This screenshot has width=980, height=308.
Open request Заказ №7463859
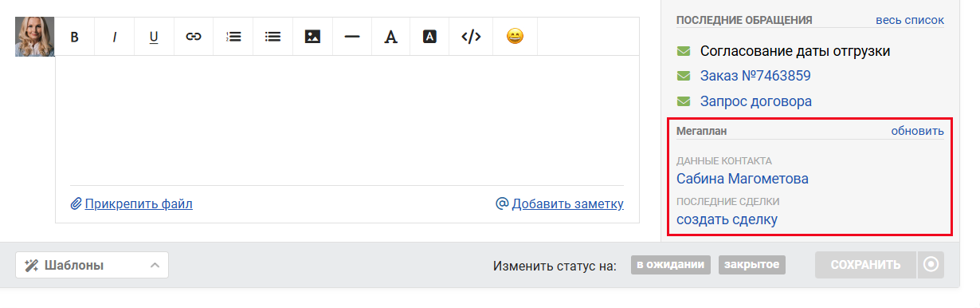tap(755, 76)
